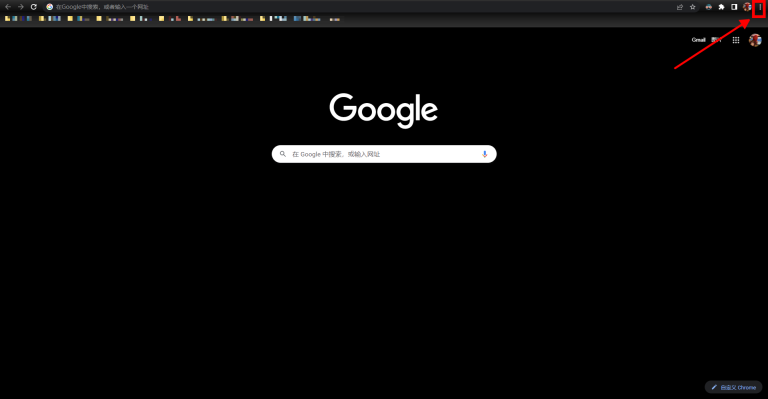Open the Chrome profile avatar in the toolbar
The height and width of the screenshot is (399, 768).
pos(747,7)
